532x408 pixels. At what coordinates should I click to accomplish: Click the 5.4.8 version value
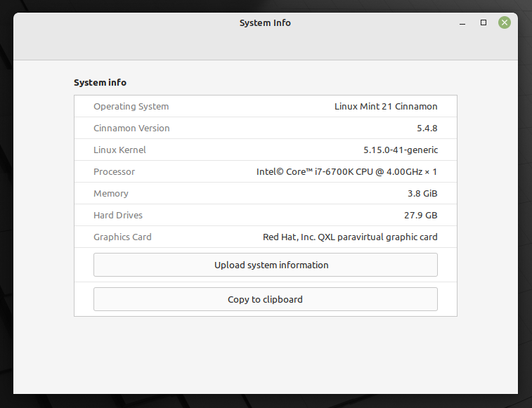[427, 129]
